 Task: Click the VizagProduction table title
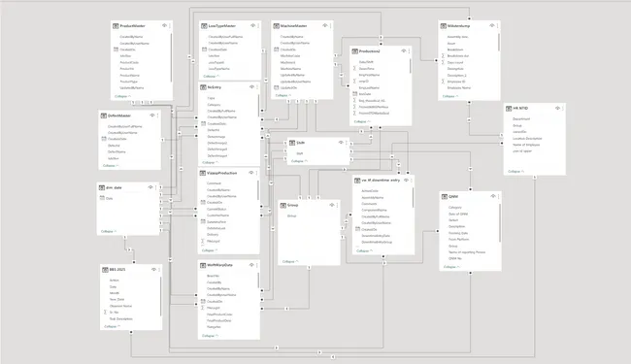[x=221, y=173]
